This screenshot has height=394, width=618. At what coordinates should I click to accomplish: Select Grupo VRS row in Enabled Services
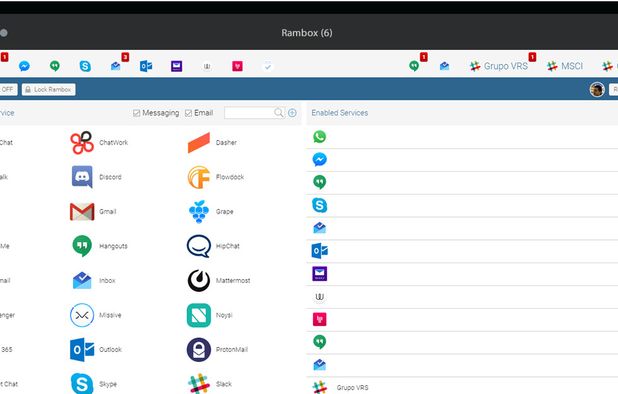point(462,387)
